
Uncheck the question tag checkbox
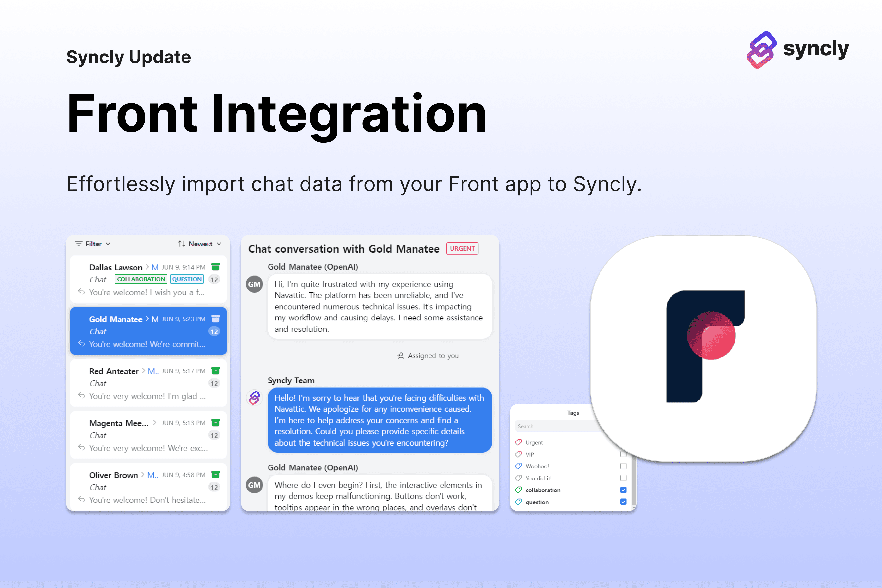[623, 502]
